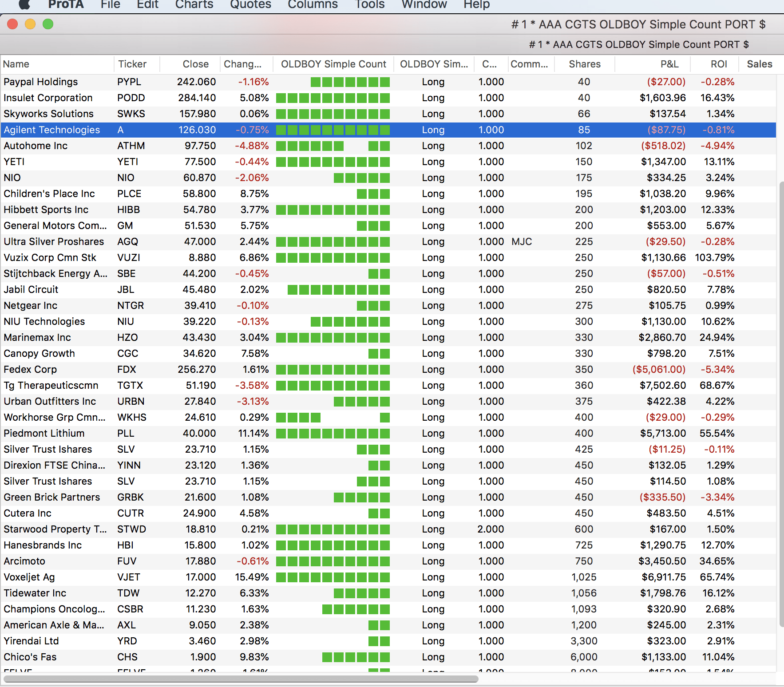This screenshot has width=784, height=687.
Task: Select NIU Technologies name
Action: pos(44,321)
